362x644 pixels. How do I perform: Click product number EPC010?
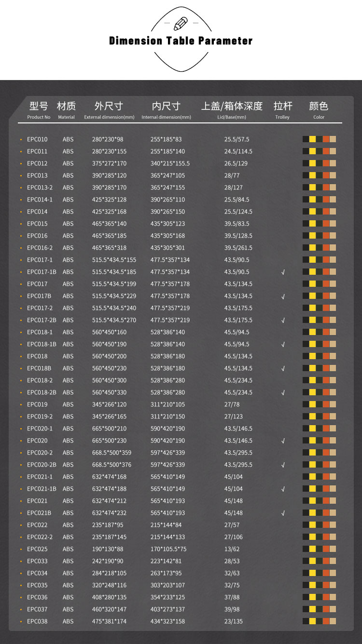tap(37, 139)
